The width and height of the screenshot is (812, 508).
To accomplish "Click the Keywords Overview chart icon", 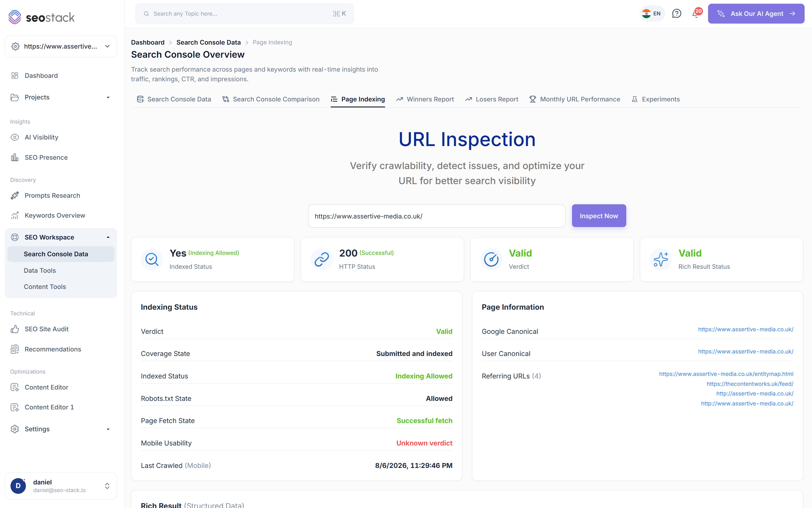I will click(15, 215).
